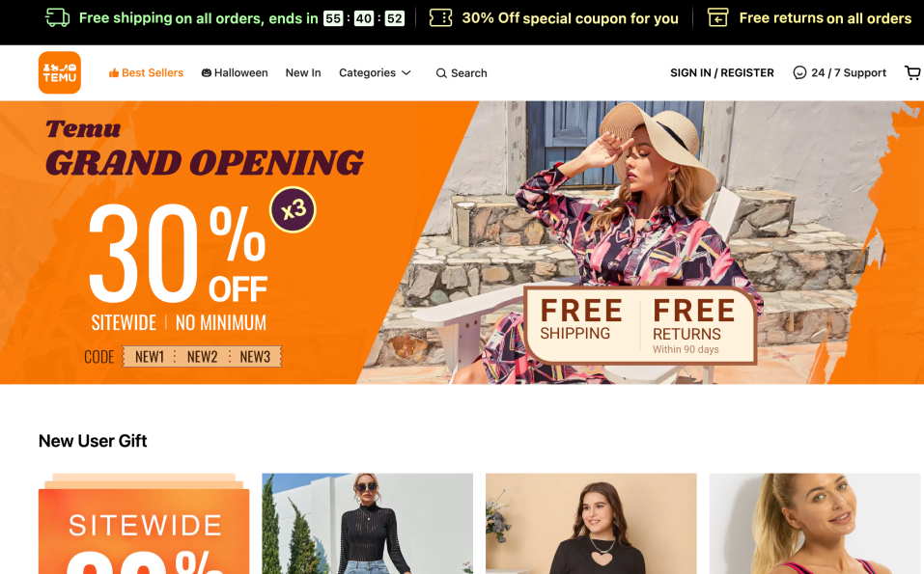The height and width of the screenshot is (574, 924).
Task: Open the black heart-cutout top product
Action: [x=591, y=524]
